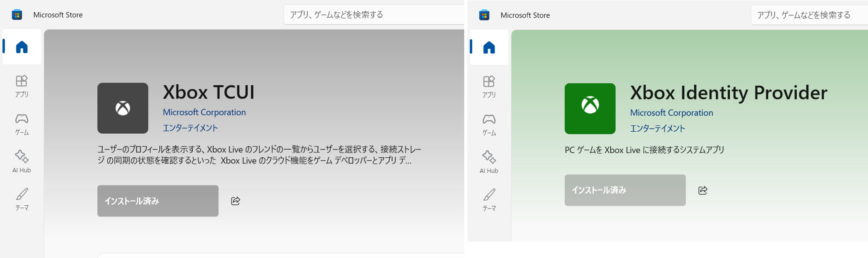Open ゲーム in the Xbox TCUI window sidebar
The image size is (868, 258).
click(x=22, y=124)
